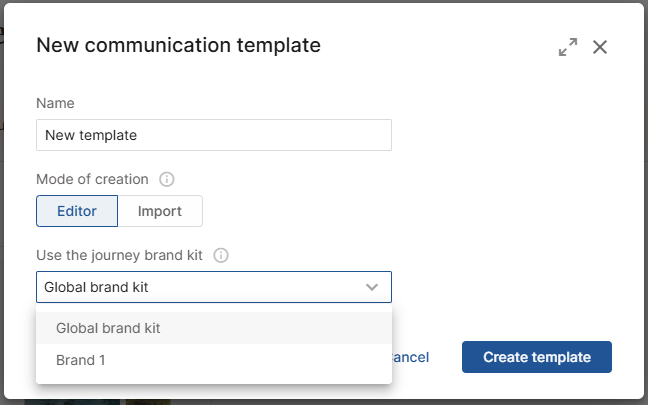
Task: Select the Editor creation mode
Action: [x=77, y=211]
